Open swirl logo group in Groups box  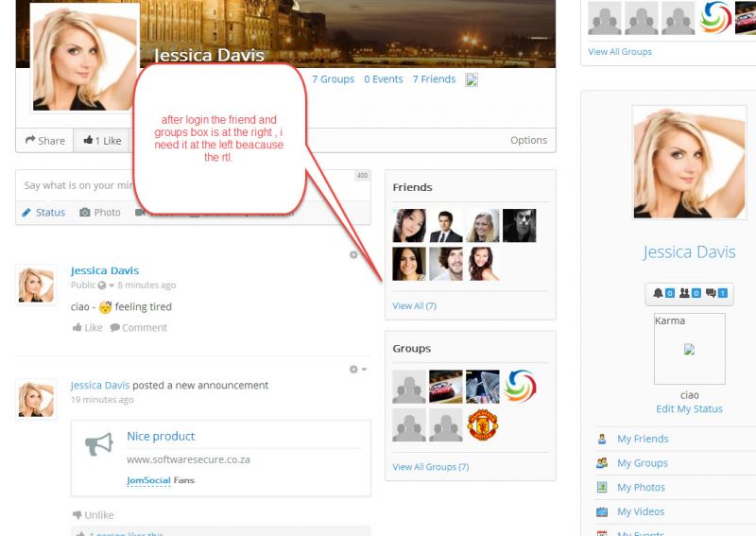click(x=519, y=387)
